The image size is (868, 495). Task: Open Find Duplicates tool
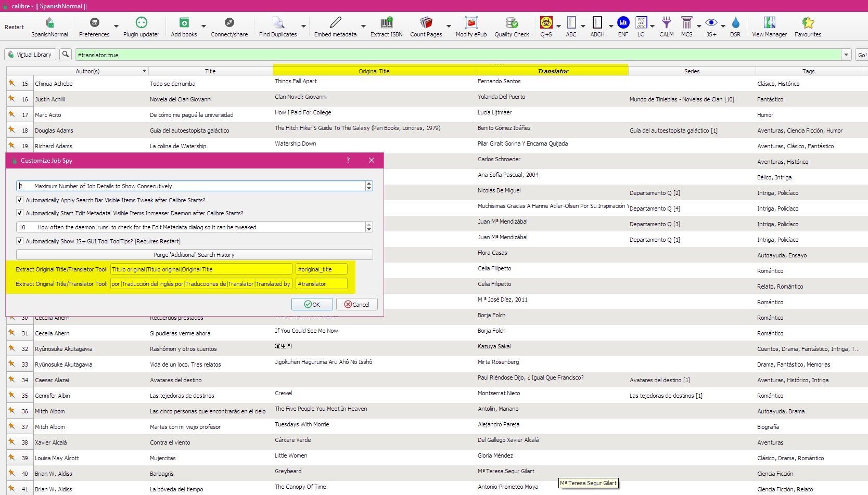coord(278,23)
